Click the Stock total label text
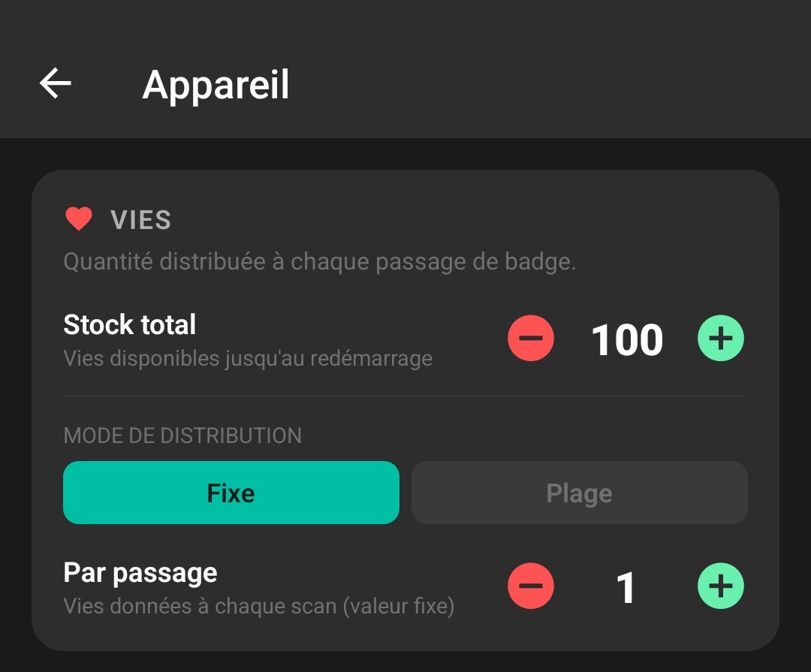Screen dimensions: 811x672 (x=129, y=324)
